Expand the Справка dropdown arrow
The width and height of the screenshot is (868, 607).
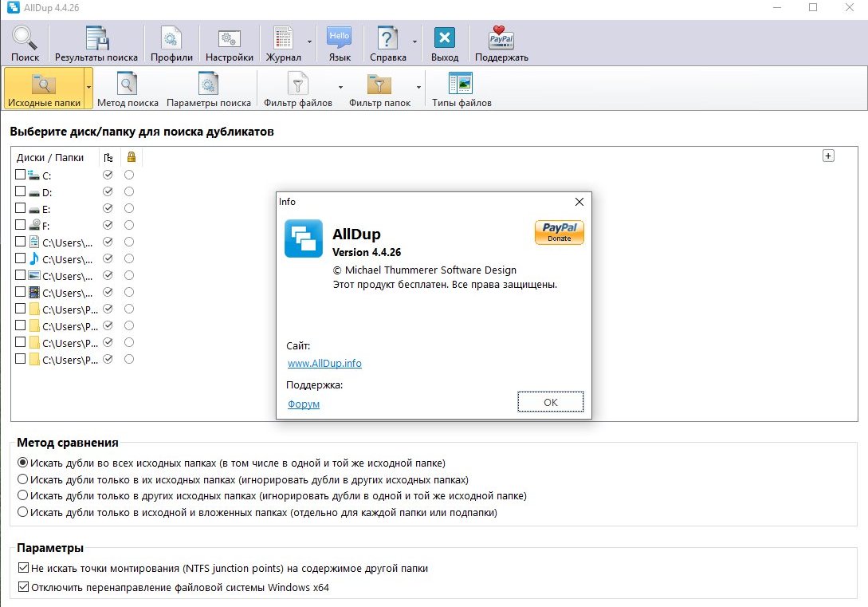[x=414, y=42]
